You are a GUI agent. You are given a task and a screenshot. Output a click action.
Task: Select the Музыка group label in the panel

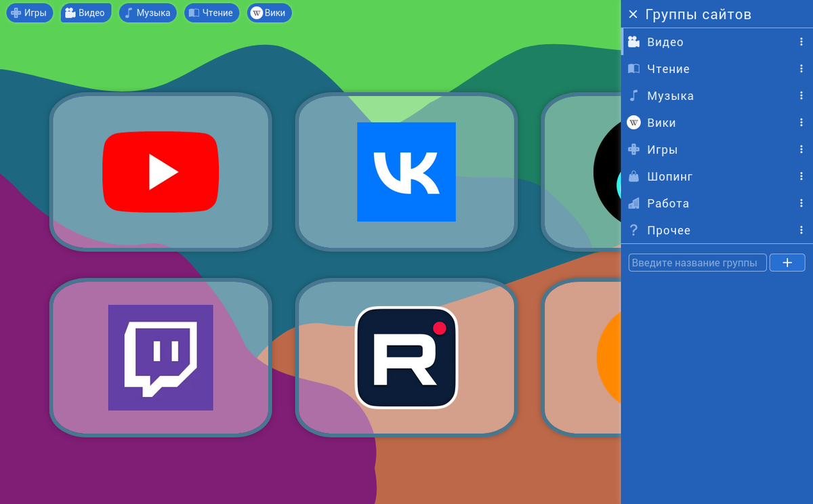pyautogui.click(x=670, y=96)
